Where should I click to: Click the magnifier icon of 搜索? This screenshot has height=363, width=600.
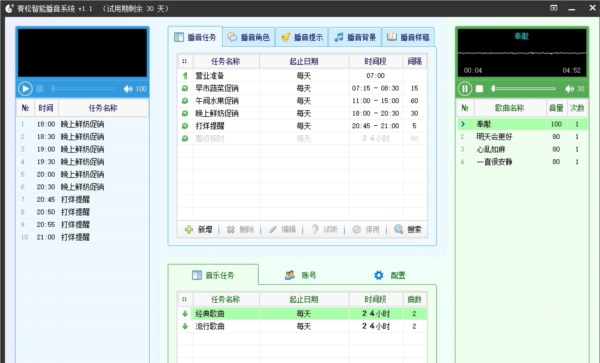398,229
